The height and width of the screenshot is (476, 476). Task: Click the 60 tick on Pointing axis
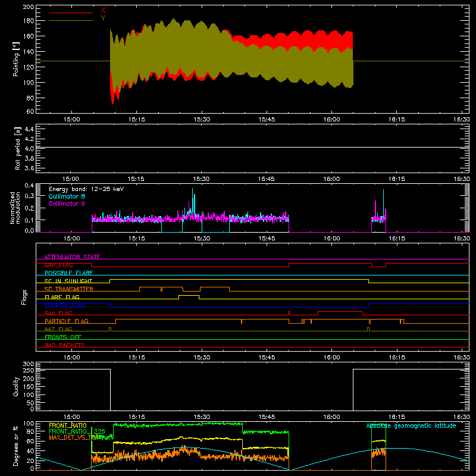[30, 111]
